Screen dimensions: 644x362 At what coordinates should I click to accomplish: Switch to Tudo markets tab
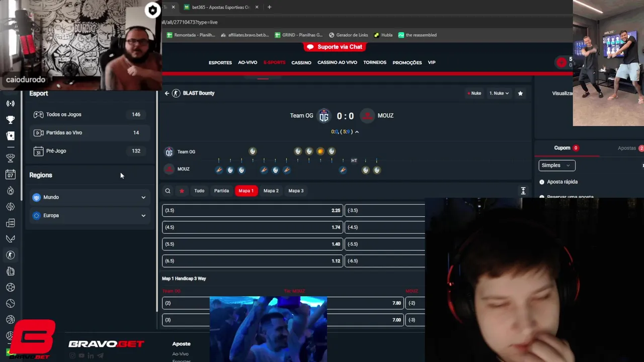click(x=199, y=191)
